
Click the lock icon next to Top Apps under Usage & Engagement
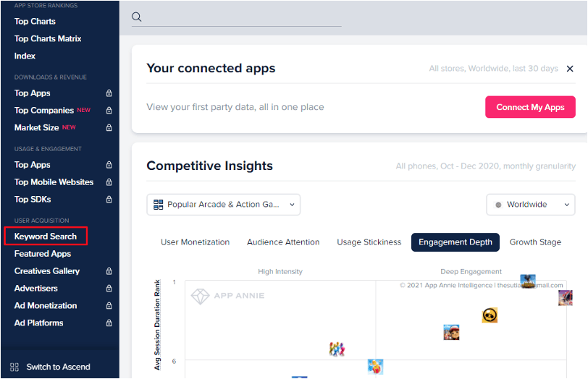coord(109,165)
